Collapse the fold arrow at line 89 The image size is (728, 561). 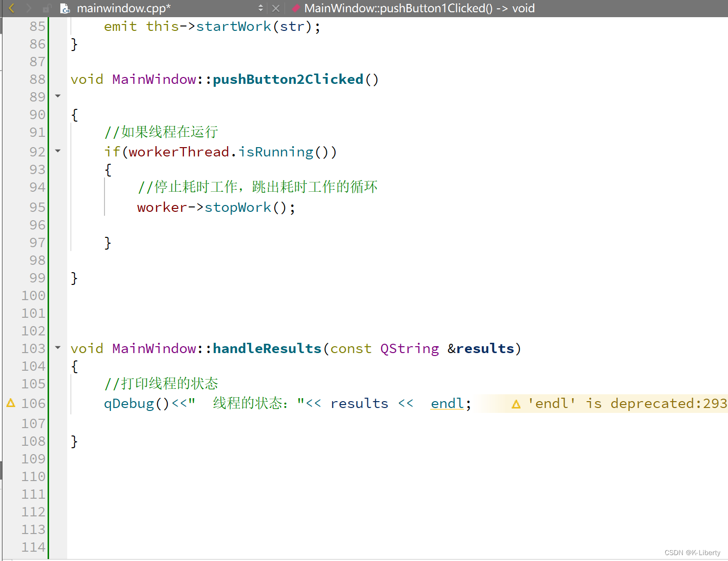pyautogui.click(x=58, y=96)
